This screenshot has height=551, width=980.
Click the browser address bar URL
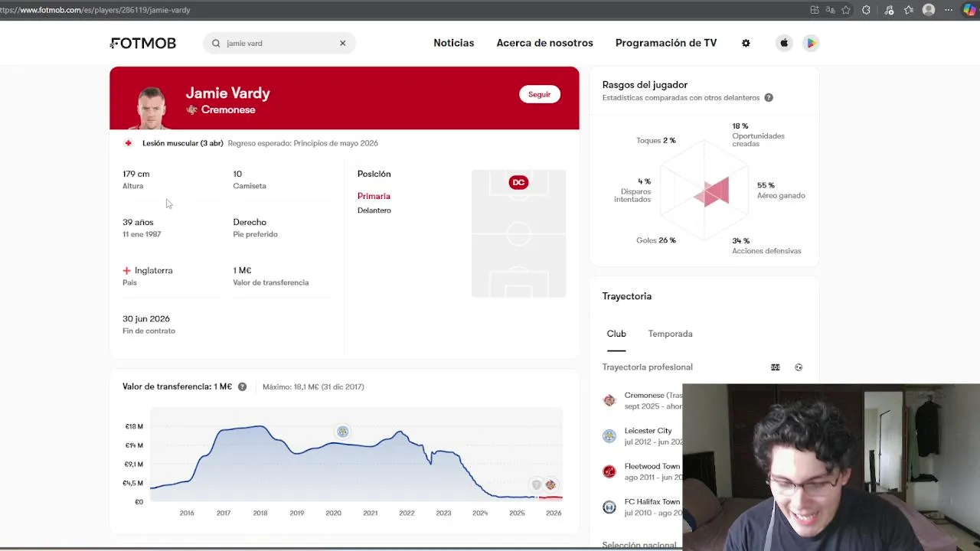click(95, 10)
